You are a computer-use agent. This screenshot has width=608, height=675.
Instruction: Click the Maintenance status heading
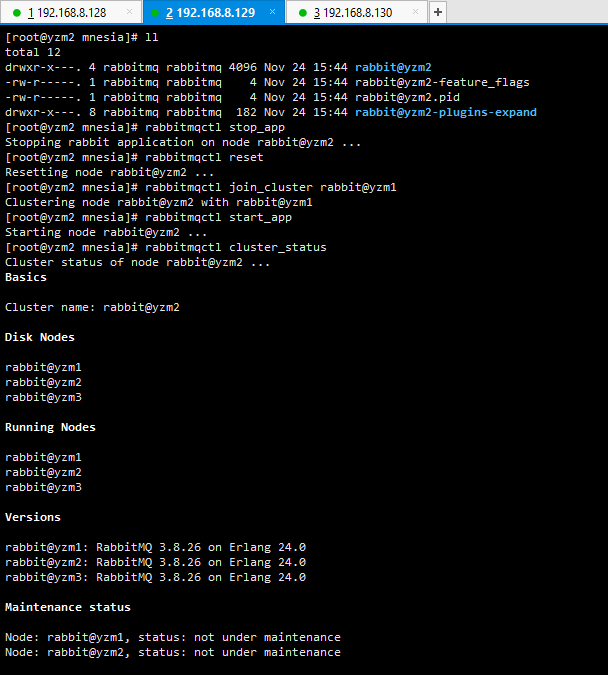[x=68, y=607]
